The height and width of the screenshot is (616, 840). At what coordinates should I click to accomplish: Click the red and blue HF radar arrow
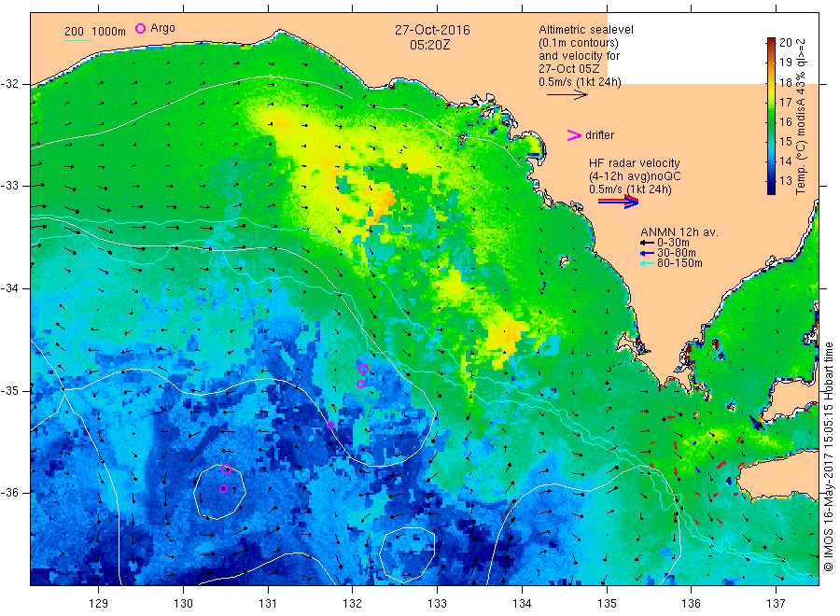[618, 202]
